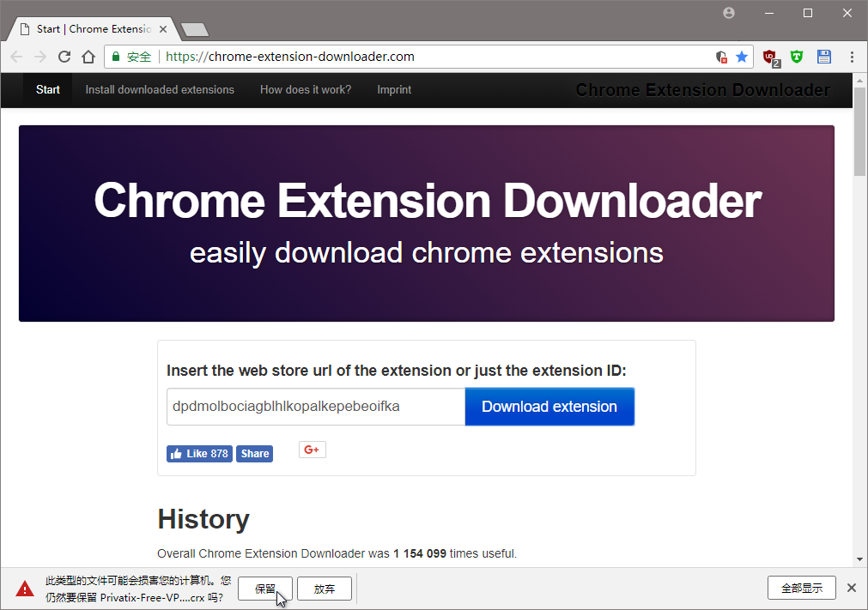This screenshot has height=610, width=868.
Task: Go back to the previous page
Action: pos(16,57)
